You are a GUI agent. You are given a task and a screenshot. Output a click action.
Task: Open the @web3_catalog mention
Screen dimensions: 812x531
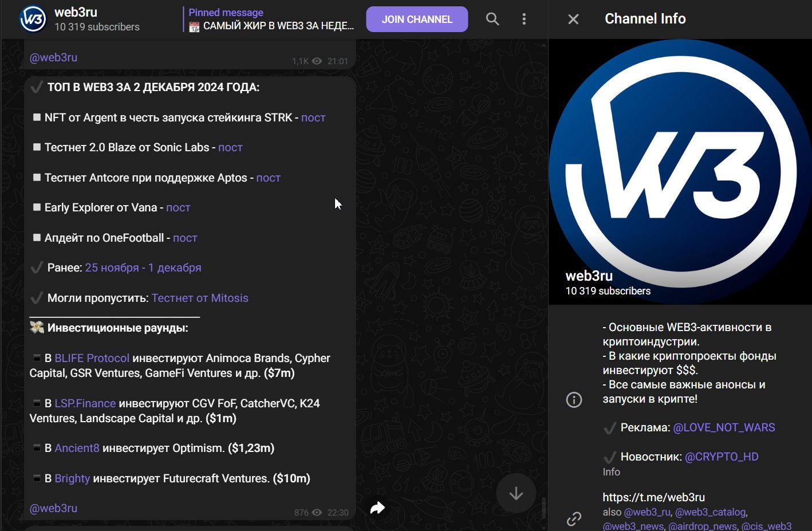pos(710,512)
